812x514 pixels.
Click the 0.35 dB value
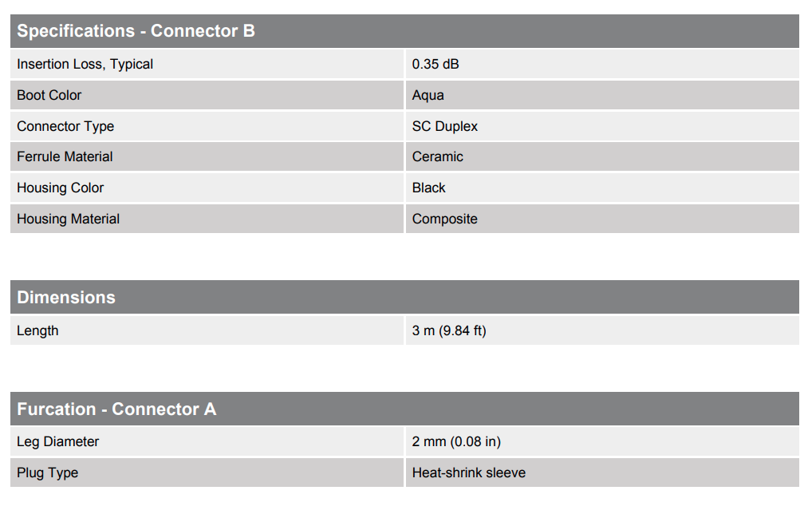(x=436, y=64)
